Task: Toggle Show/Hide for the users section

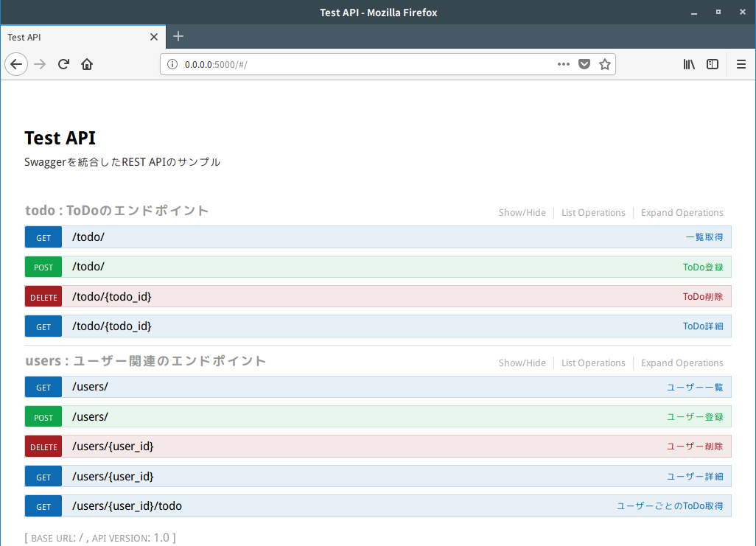Action: coord(522,363)
